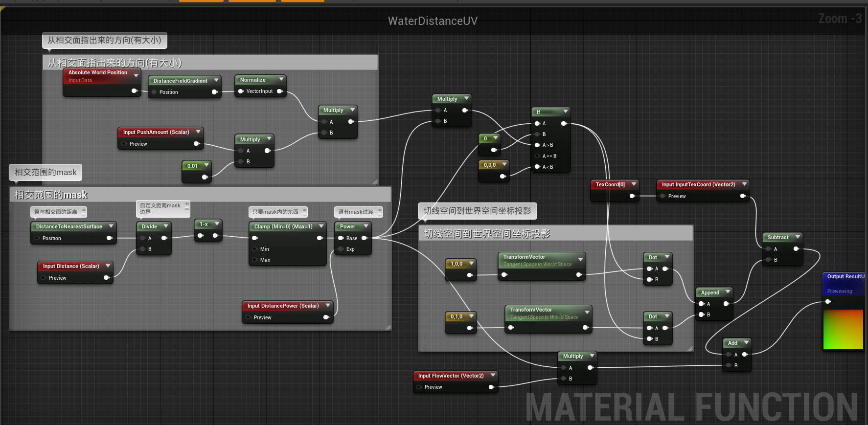Click B input pin on Divide node
The height and width of the screenshot is (425, 868).
click(x=142, y=249)
